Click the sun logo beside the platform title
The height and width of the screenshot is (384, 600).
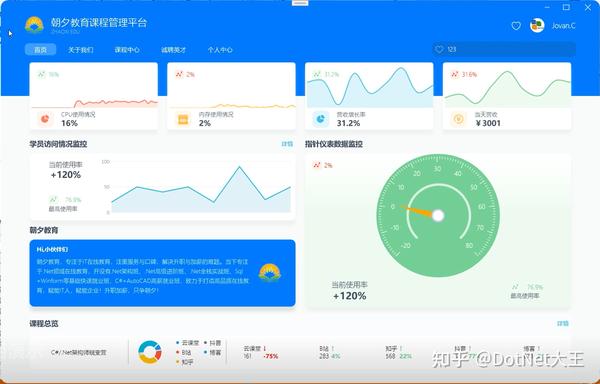tap(34, 25)
